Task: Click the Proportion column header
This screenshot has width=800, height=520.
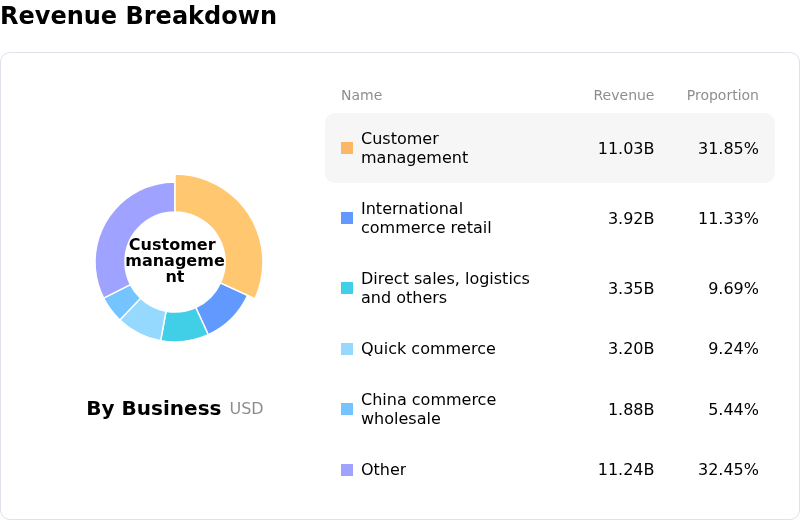Action: (x=722, y=96)
